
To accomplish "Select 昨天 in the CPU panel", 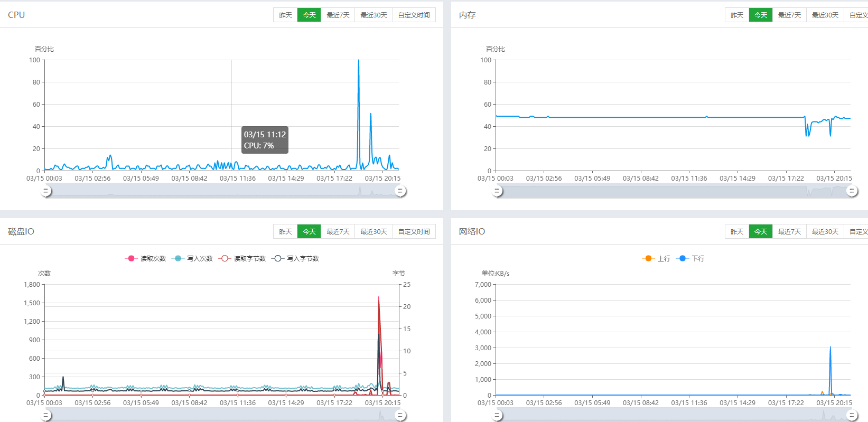I will 285,15.
